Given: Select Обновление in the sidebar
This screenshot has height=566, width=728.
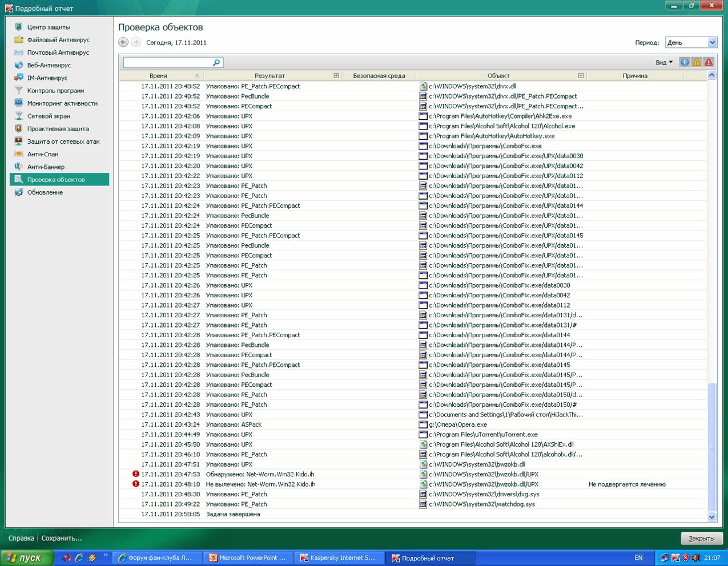Looking at the screenshot, I should point(45,192).
